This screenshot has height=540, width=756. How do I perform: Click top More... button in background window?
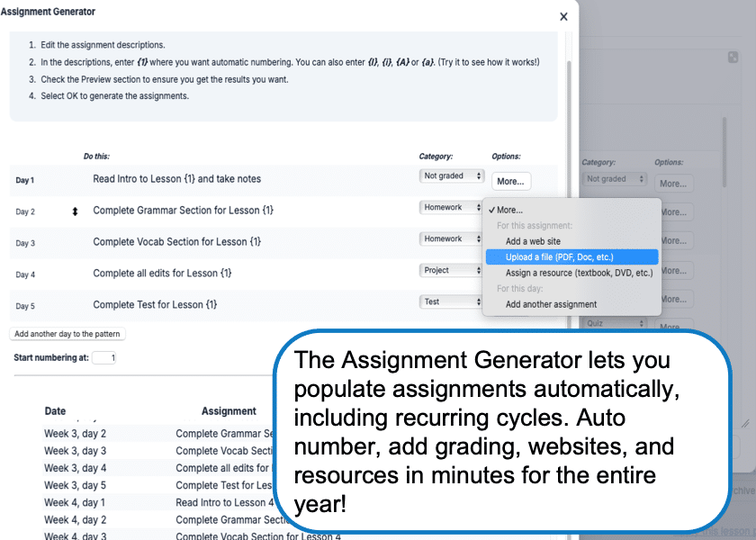coord(673,184)
